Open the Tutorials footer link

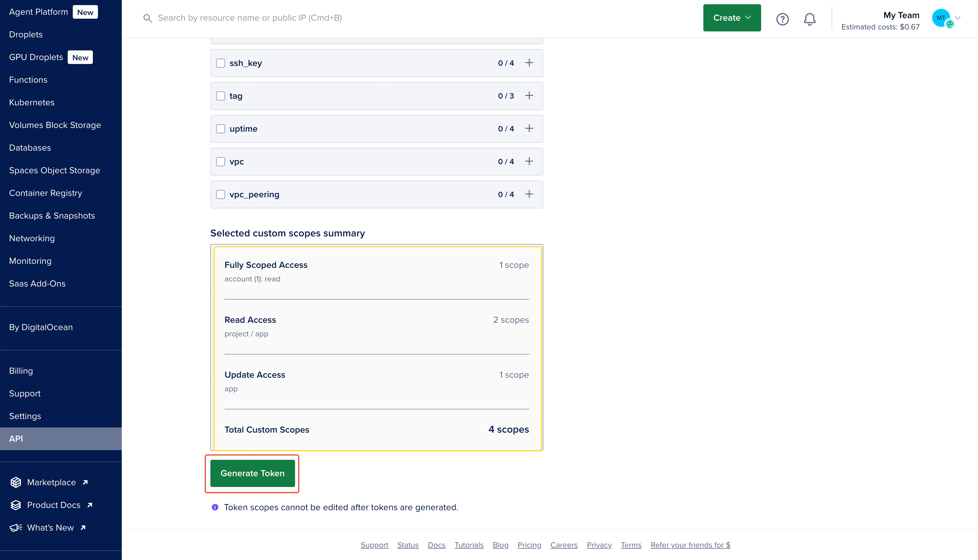coord(469,545)
